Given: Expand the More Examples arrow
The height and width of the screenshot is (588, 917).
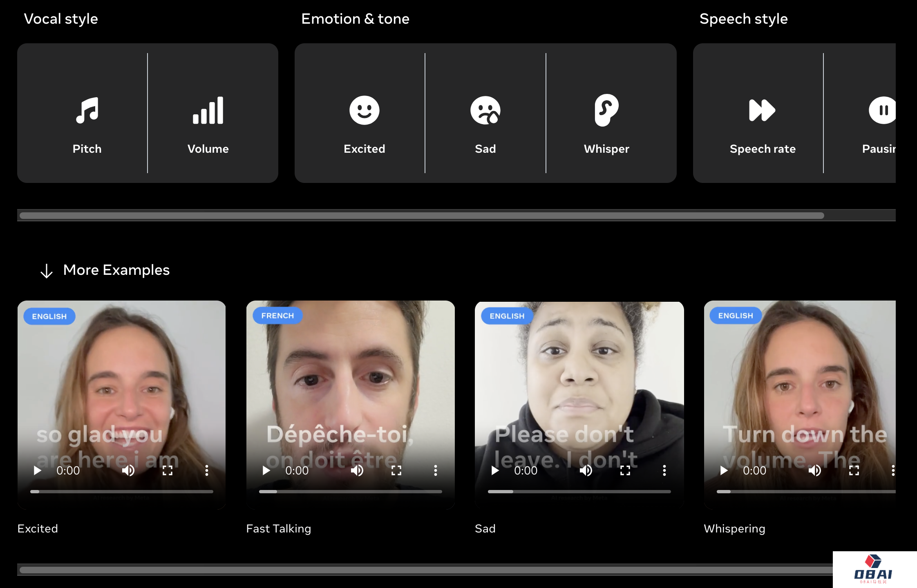Looking at the screenshot, I should [47, 271].
